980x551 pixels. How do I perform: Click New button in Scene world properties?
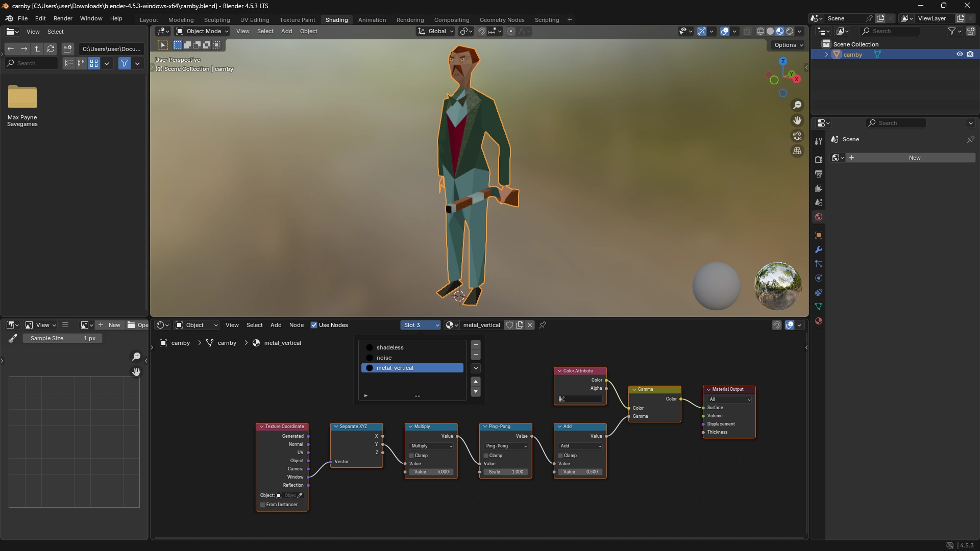click(914, 158)
